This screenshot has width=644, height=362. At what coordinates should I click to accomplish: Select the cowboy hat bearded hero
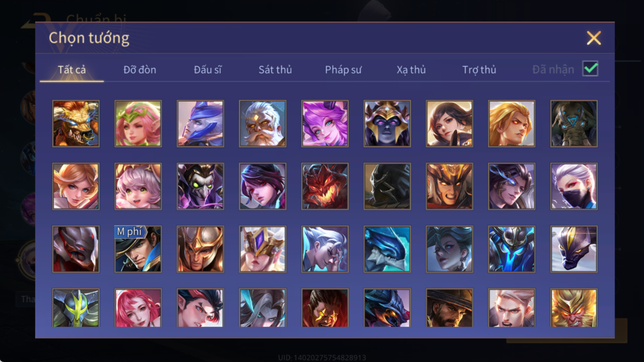[449, 308]
